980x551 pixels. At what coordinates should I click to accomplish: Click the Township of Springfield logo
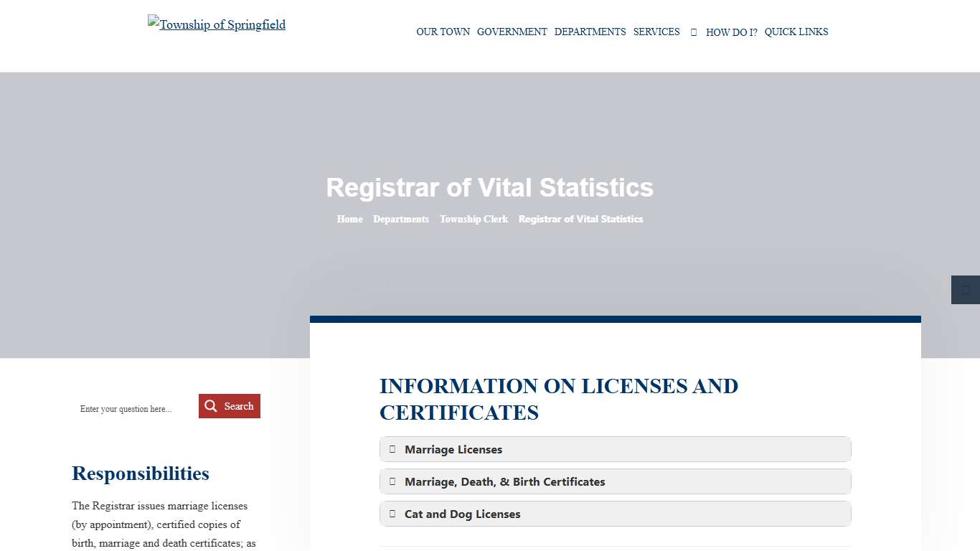[x=216, y=24]
